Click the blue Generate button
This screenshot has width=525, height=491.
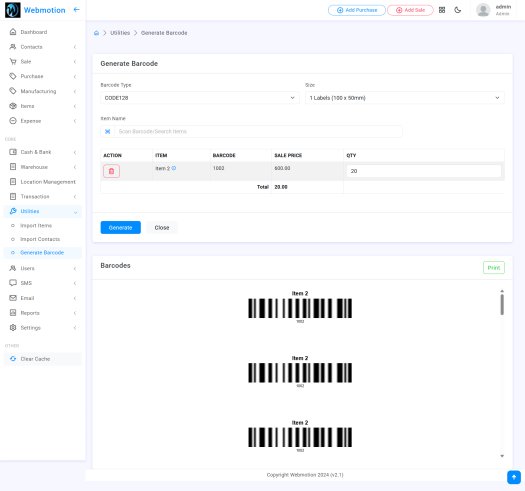[121, 227]
